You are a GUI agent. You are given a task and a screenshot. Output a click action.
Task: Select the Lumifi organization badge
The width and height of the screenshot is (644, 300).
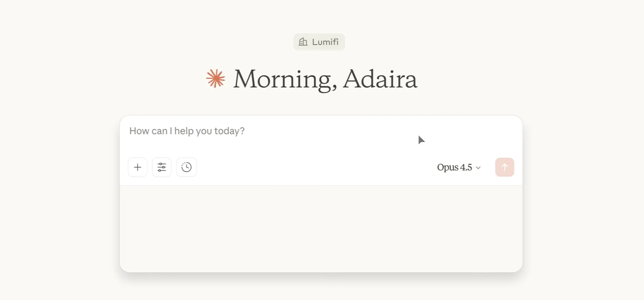pyautogui.click(x=319, y=42)
